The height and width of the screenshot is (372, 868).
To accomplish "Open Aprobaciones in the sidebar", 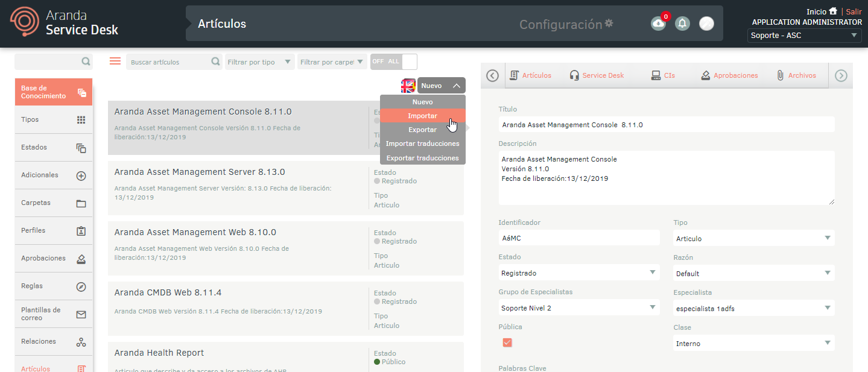I will tap(54, 259).
